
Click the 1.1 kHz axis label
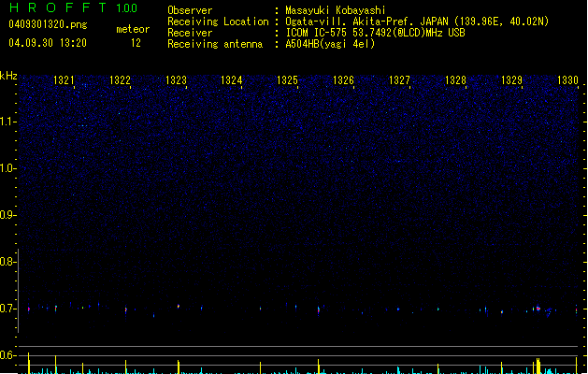click(x=7, y=122)
